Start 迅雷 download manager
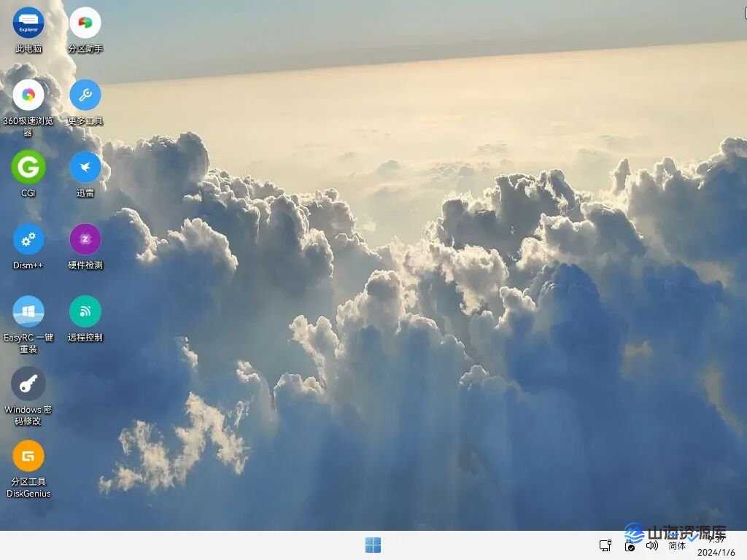747x560 pixels. [85, 168]
